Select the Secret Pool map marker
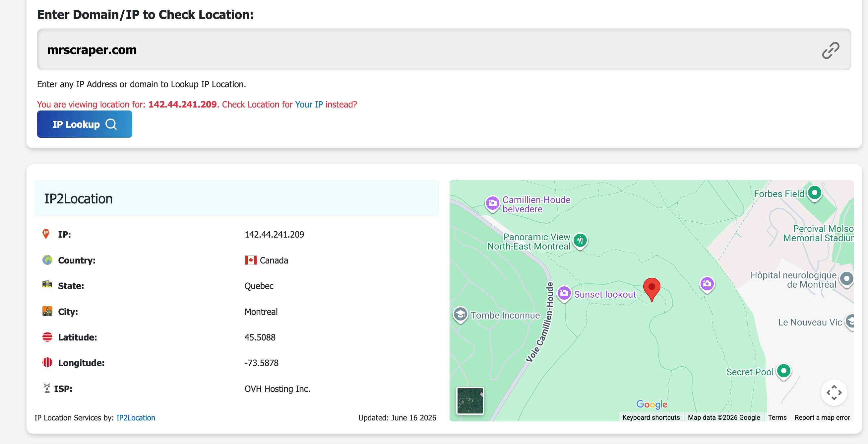Image resolution: width=868 pixels, height=444 pixels. [x=784, y=372]
